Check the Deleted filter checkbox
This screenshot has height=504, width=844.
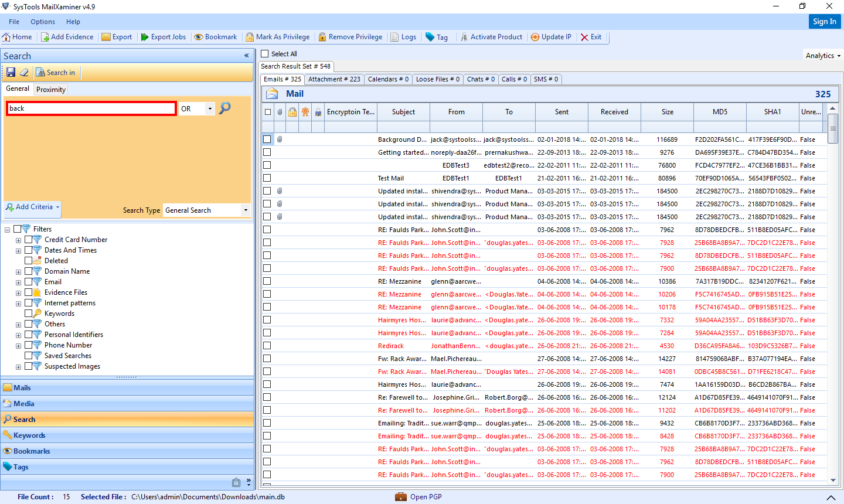pyautogui.click(x=29, y=261)
